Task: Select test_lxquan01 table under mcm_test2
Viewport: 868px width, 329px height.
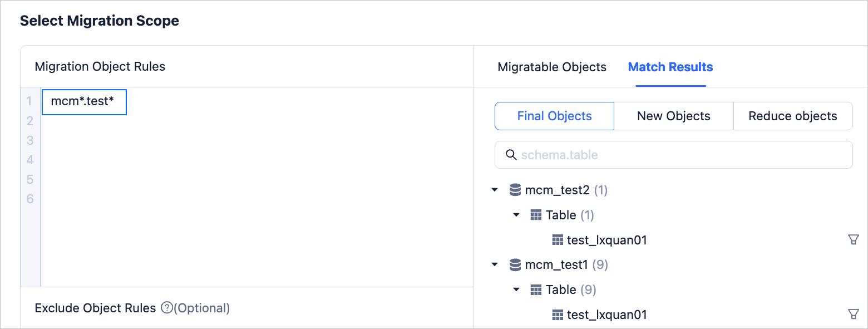Action: [606, 240]
